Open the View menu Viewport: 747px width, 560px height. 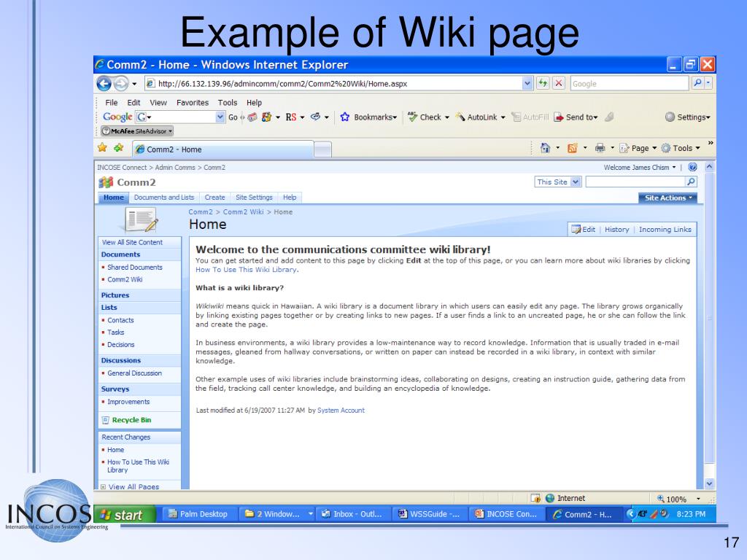pyautogui.click(x=158, y=102)
